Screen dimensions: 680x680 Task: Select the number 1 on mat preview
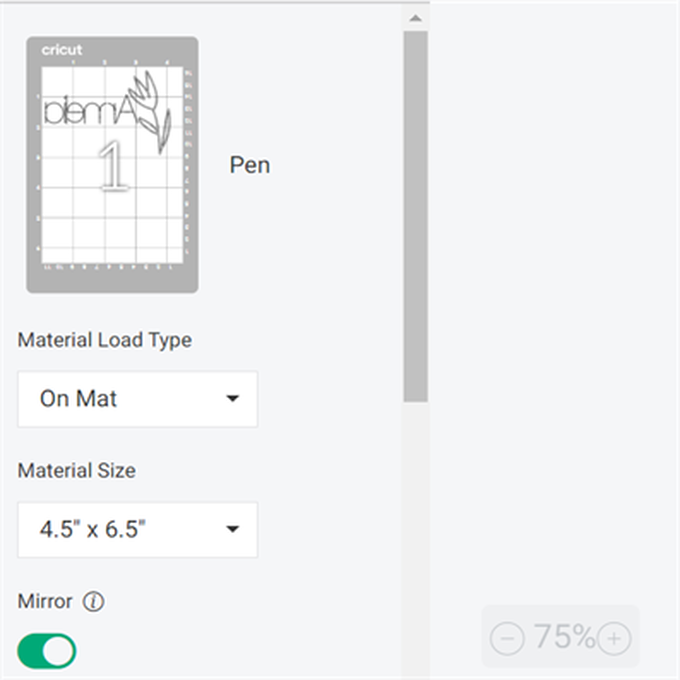coord(112,166)
